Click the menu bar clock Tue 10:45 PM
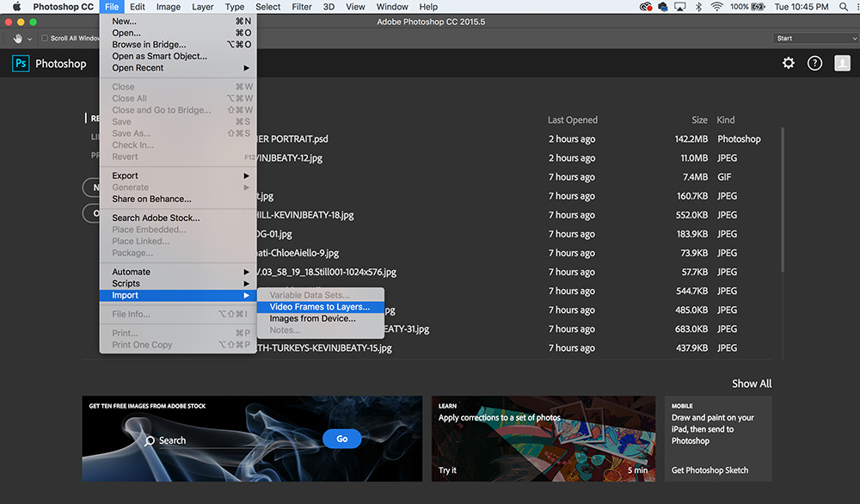 (x=802, y=7)
